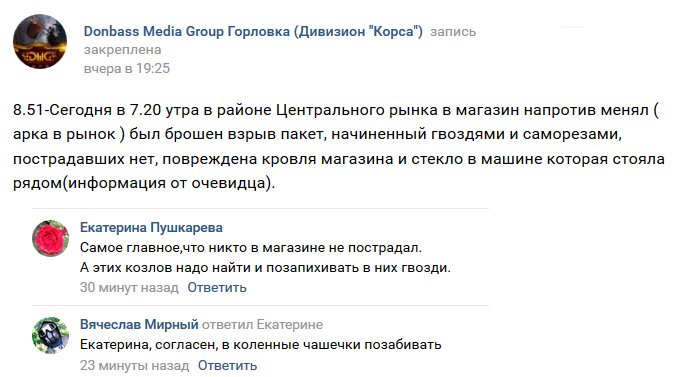Open the "23 минуты назад" comment timestamp
687x377 pixels.
click(x=135, y=365)
